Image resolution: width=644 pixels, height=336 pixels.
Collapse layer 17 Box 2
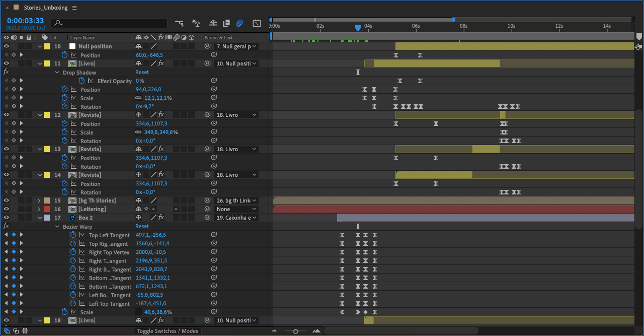click(39, 218)
